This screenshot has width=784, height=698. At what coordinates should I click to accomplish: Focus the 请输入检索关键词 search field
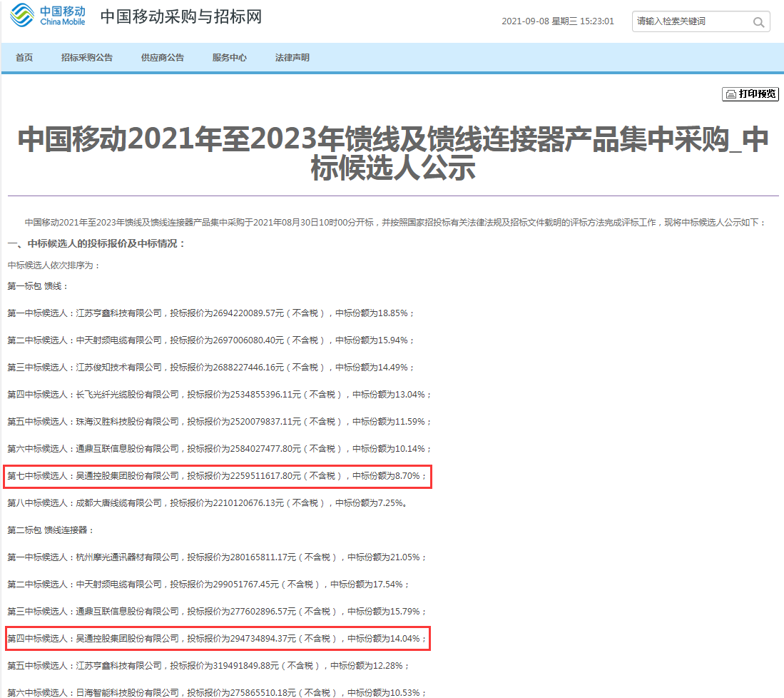691,21
